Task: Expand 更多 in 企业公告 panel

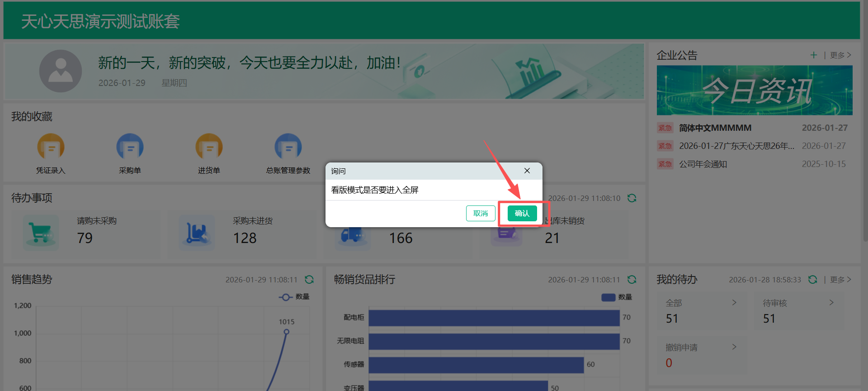Action: pos(840,55)
